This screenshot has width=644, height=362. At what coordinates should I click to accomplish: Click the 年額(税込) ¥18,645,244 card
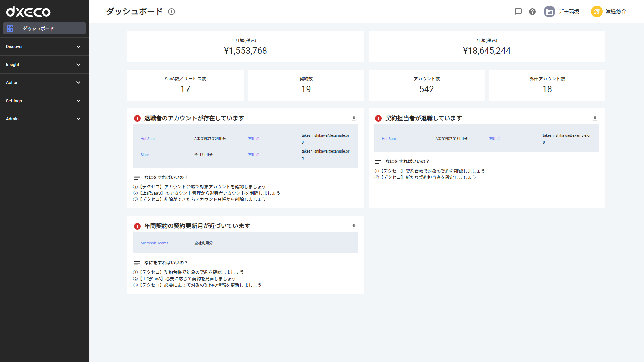point(487,47)
